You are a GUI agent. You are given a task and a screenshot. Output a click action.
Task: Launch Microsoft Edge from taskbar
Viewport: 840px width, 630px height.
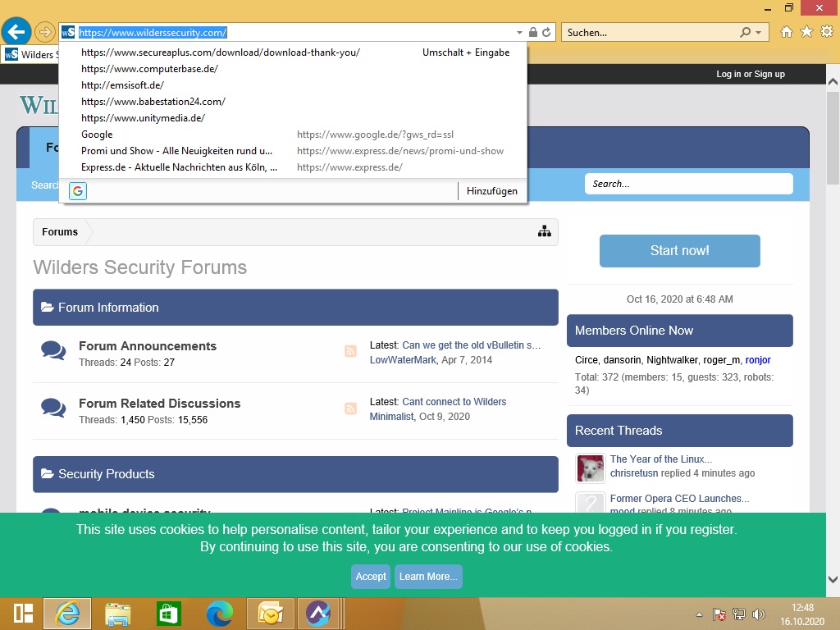tap(220, 614)
